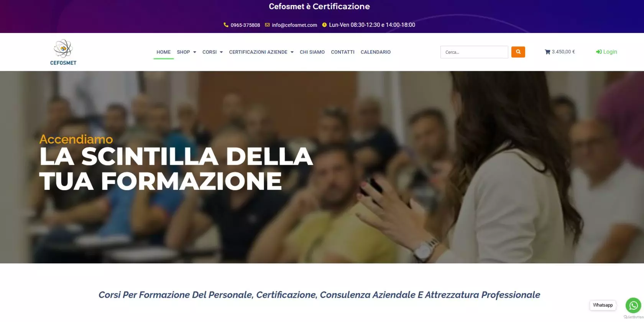Expand the CORSI dropdown arrow
This screenshot has width=644, height=322.
point(221,52)
